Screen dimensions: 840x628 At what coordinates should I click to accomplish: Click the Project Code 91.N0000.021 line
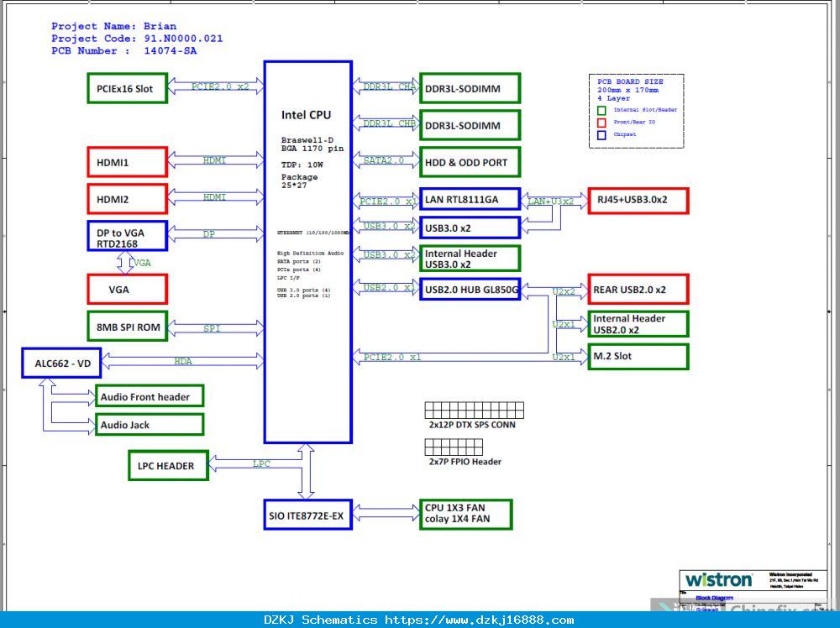point(137,38)
